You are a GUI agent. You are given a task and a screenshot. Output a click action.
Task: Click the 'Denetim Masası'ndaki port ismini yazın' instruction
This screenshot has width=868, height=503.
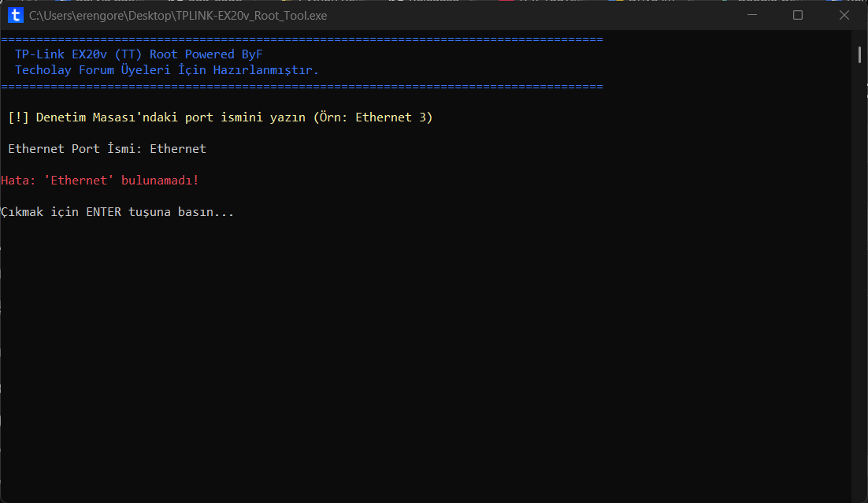click(170, 117)
